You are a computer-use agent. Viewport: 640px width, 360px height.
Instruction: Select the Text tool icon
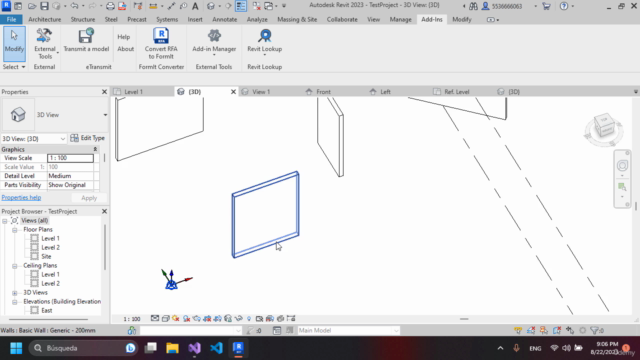click(x=195, y=6)
